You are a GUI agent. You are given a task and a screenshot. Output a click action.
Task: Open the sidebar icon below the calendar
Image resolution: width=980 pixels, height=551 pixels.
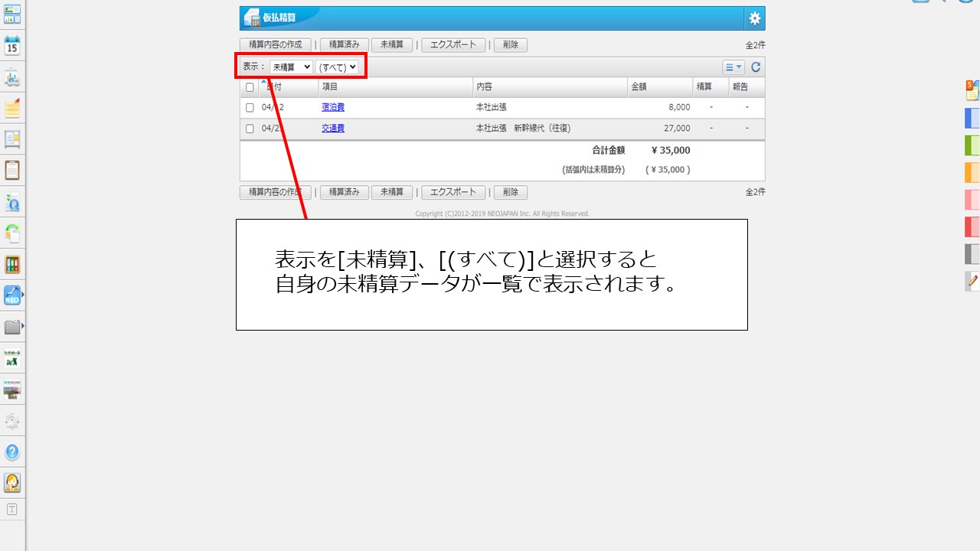(x=12, y=77)
